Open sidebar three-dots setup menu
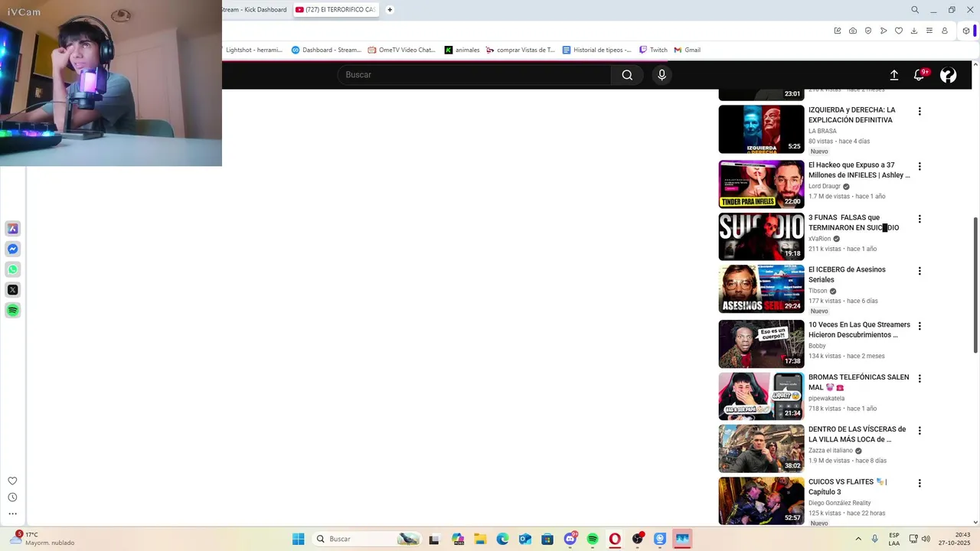 point(12,514)
